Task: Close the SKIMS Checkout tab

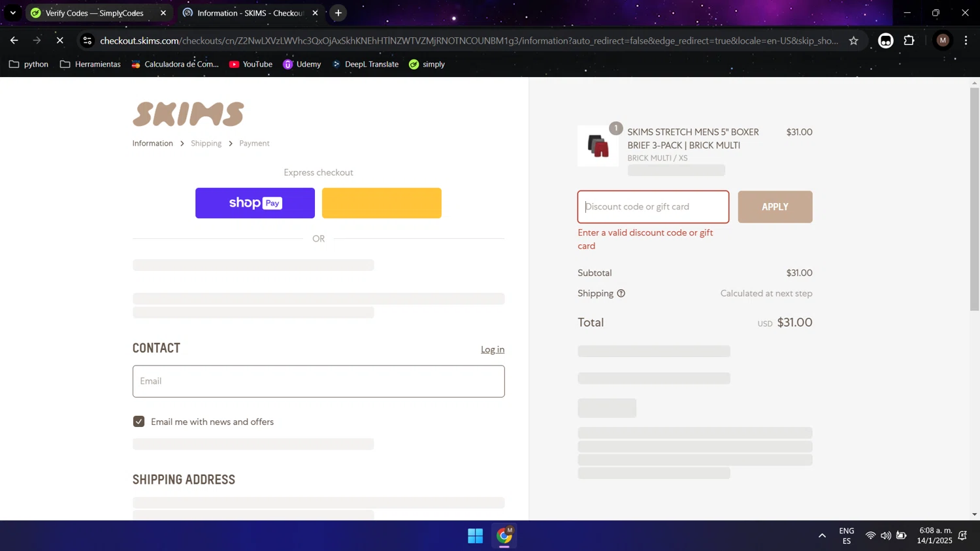Action: (315, 13)
